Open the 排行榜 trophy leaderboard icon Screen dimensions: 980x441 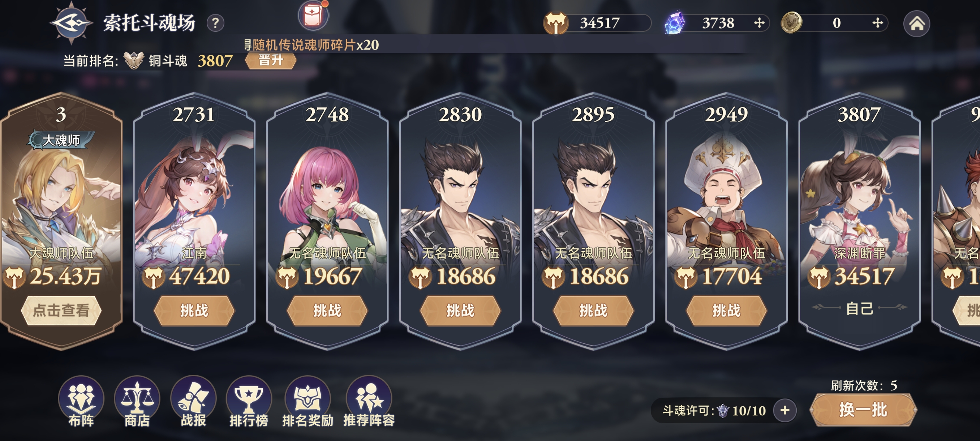point(249,402)
